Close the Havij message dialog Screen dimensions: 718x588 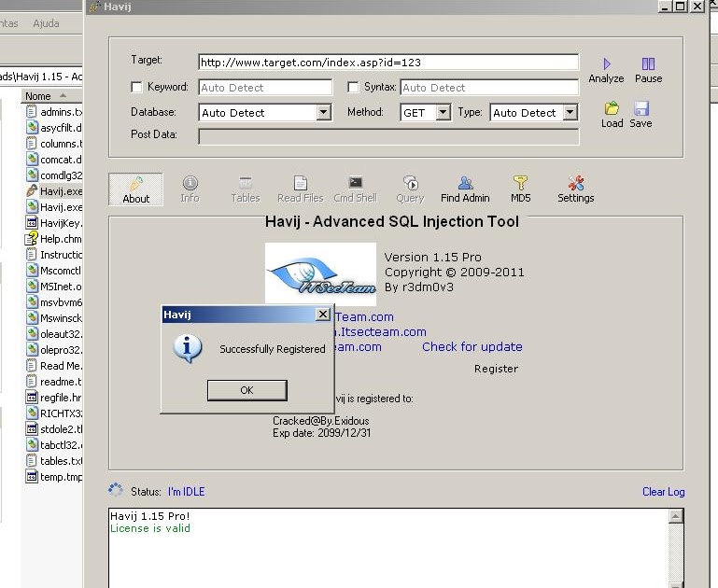click(323, 315)
